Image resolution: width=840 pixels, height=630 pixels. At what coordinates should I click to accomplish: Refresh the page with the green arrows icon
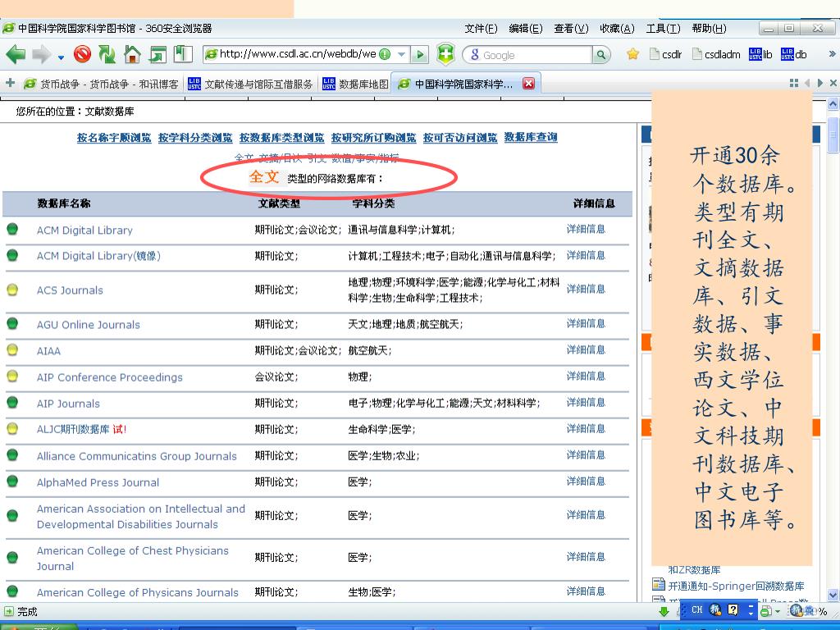[107, 54]
